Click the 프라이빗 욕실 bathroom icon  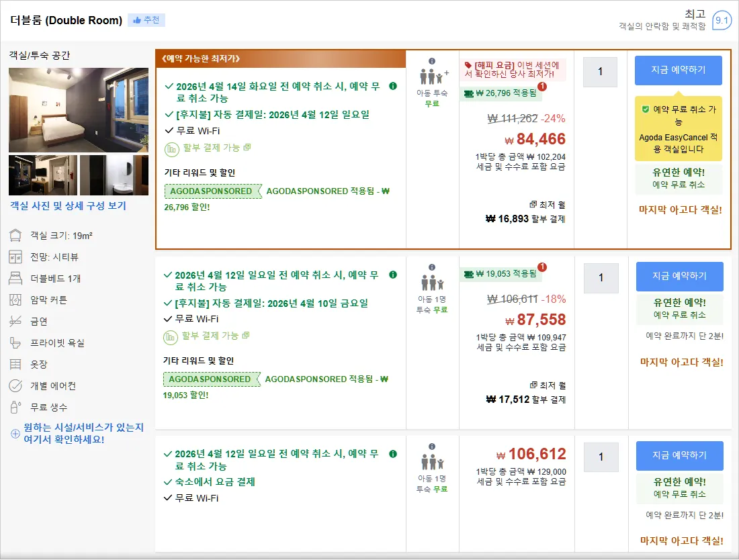(x=15, y=343)
